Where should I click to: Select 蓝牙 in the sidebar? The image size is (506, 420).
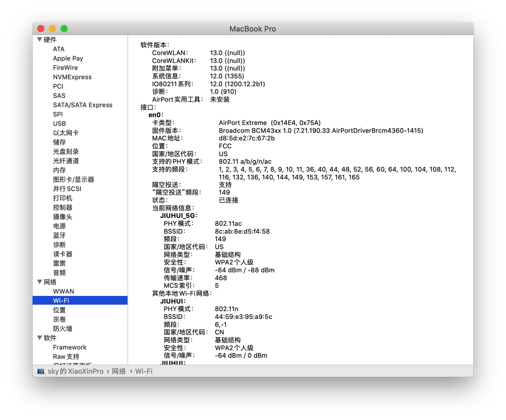[59, 235]
